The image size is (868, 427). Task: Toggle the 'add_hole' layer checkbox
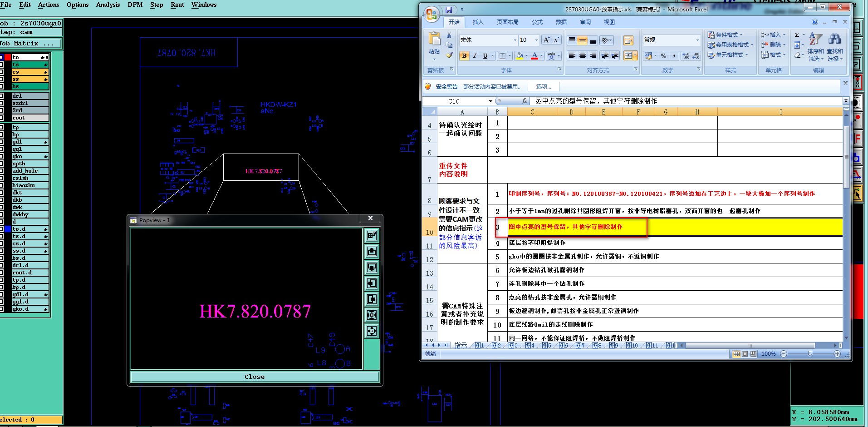2,171
